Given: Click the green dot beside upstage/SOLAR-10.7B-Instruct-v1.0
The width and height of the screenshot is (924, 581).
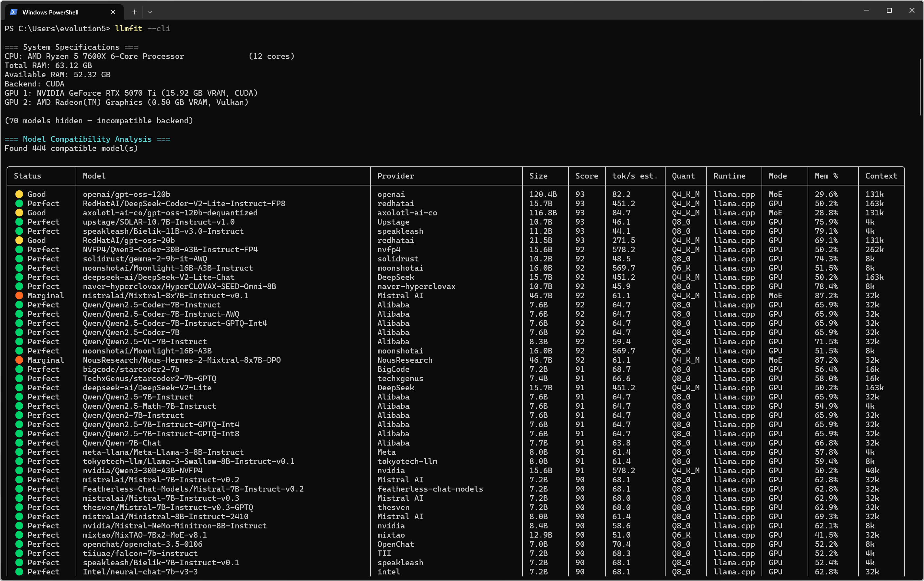Looking at the screenshot, I should click(x=19, y=222).
